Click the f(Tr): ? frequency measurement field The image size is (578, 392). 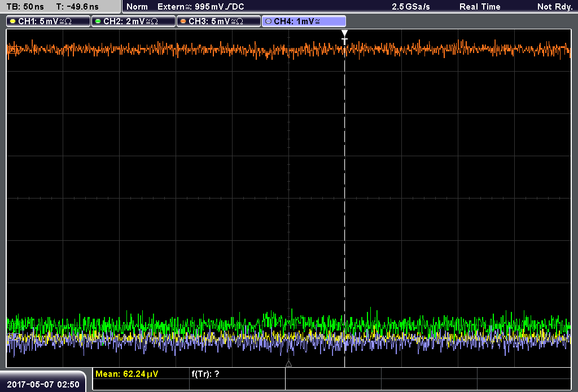pos(237,374)
